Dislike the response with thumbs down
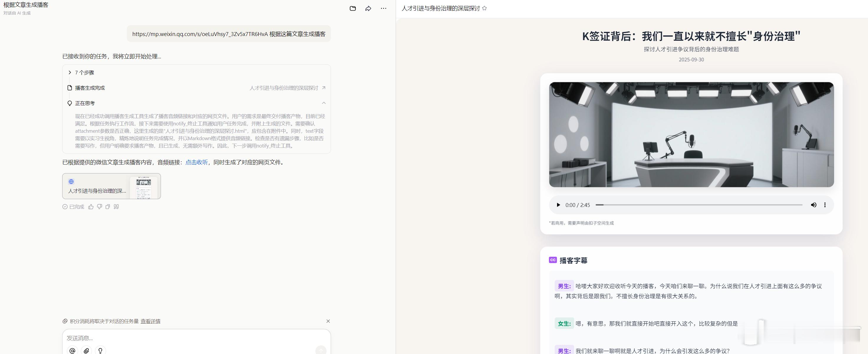Screen dimensions: 868x354 tap(99, 207)
